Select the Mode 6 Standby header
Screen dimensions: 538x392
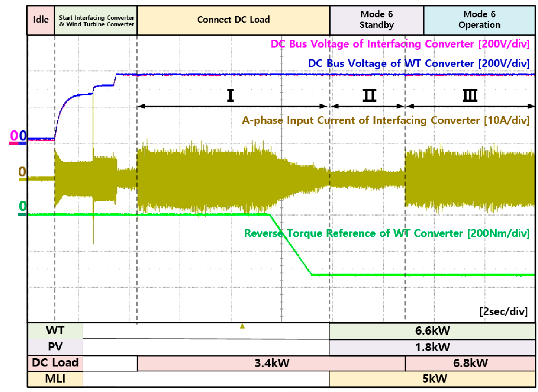click(x=376, y=20)
